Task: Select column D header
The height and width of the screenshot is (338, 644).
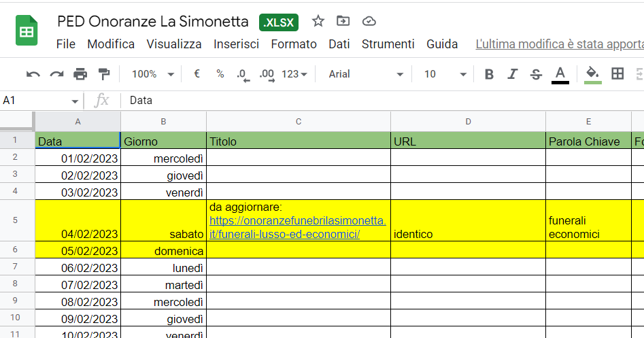Action: (x=469, y=122)
